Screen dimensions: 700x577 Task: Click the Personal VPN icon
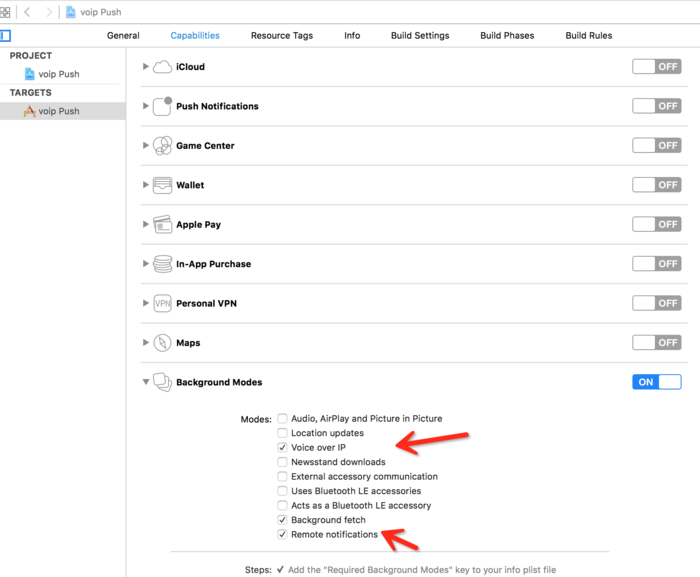click(x=162, y=303)
